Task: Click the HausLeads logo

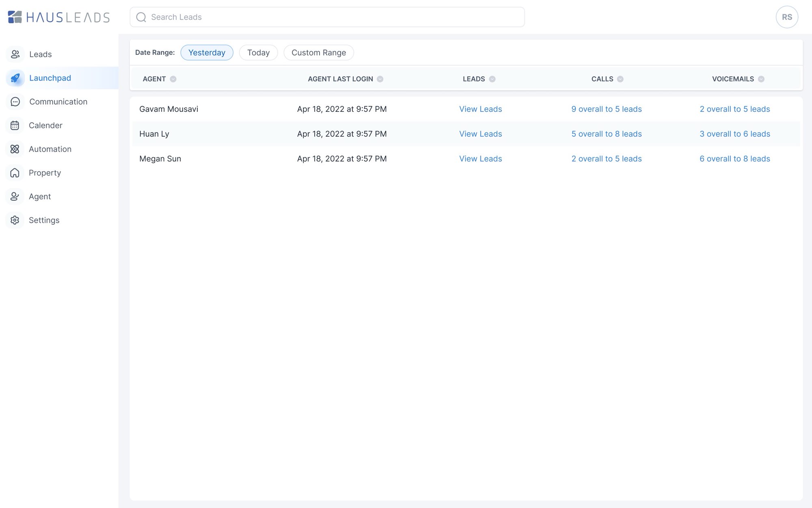Action: coord(59,17)
